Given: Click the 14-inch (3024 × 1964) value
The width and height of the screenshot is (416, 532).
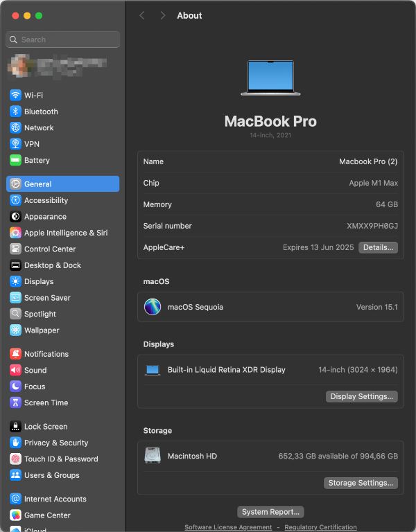Looking at the screenshot, I should 358,370.
